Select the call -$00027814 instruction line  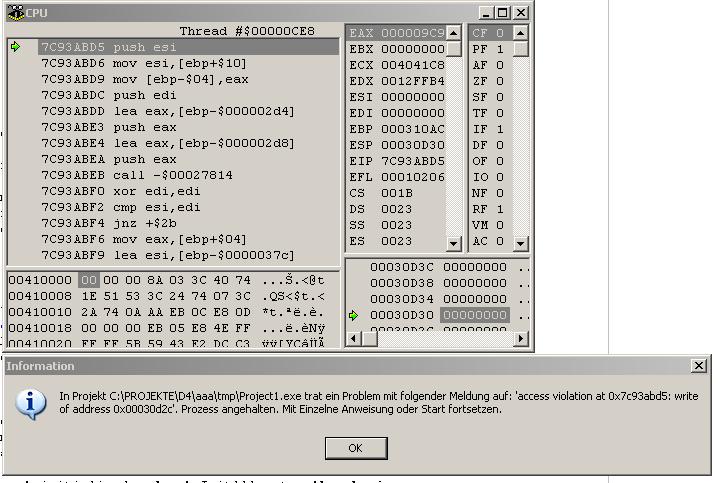pyautogui.click(x=137, y=175)
